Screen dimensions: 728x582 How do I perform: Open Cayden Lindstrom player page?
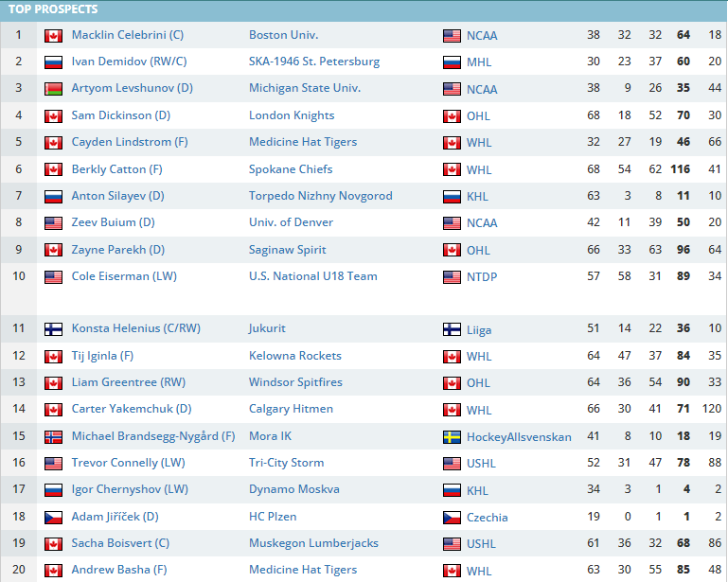pyautogui.click(x=130, y=142)
